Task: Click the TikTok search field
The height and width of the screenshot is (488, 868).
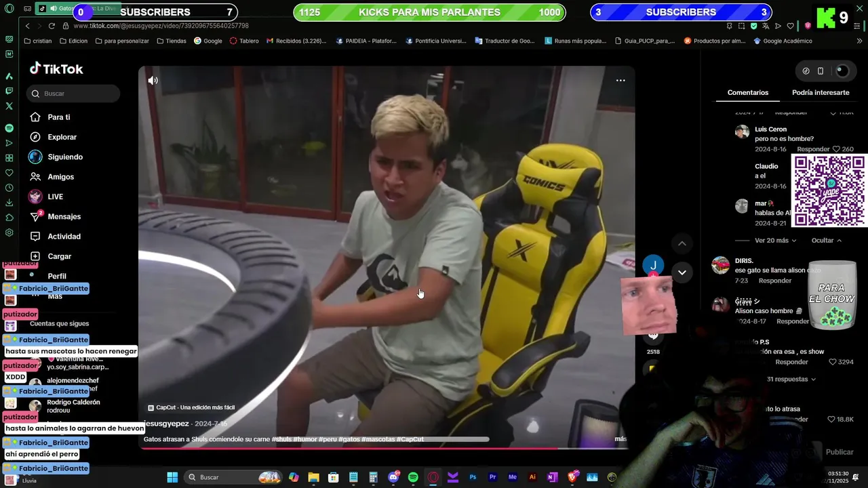Action: pyautogui.click(x=73, y=94)
